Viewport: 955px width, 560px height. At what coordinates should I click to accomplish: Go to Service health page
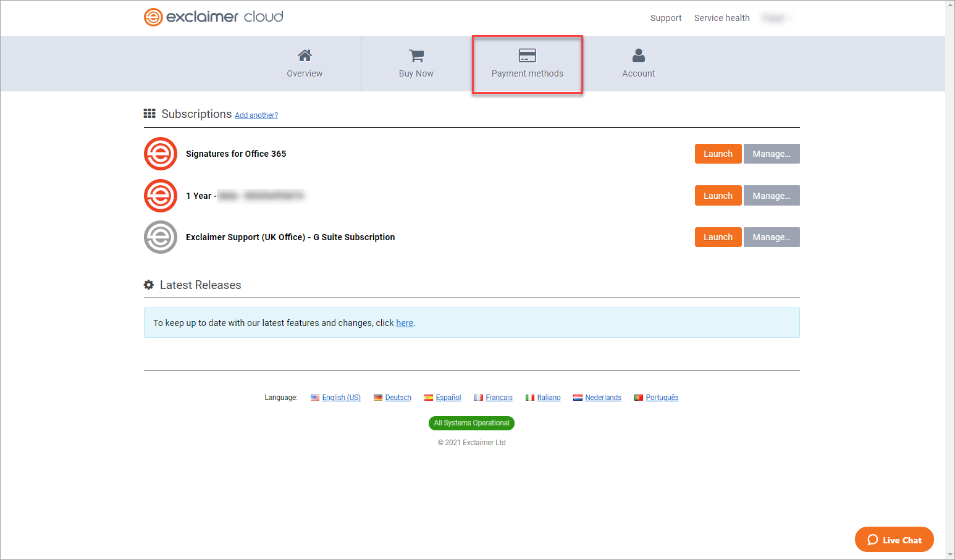pyautogui.click(x=722, y=18)
